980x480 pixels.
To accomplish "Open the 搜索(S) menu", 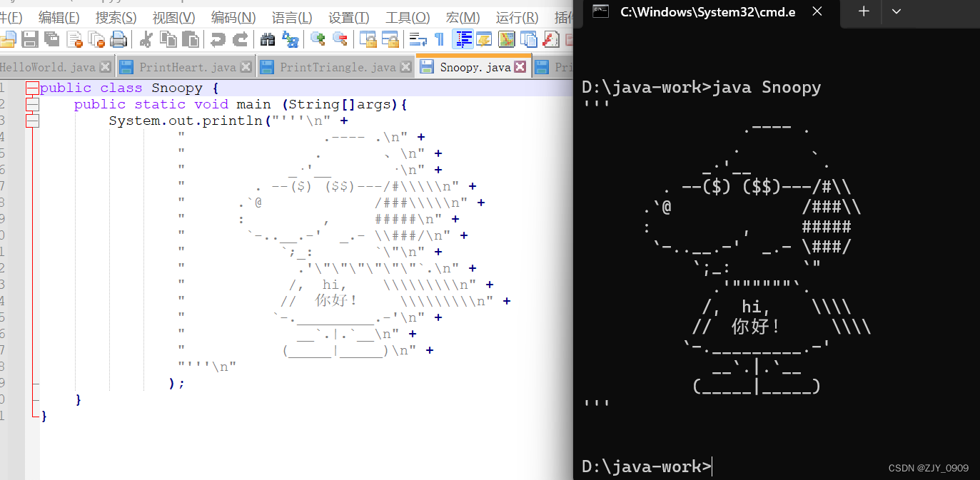I will pyautogui.click(x=116, y=18).
